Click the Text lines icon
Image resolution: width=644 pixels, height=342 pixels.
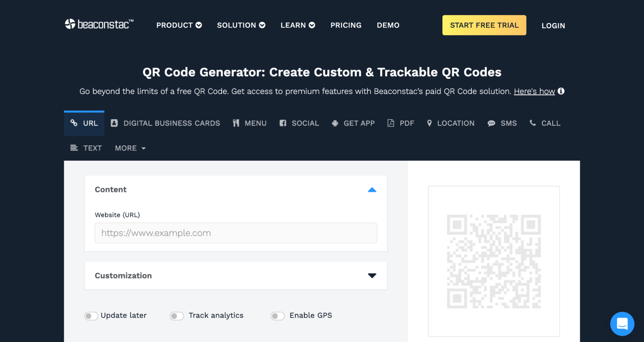point(74,148)
